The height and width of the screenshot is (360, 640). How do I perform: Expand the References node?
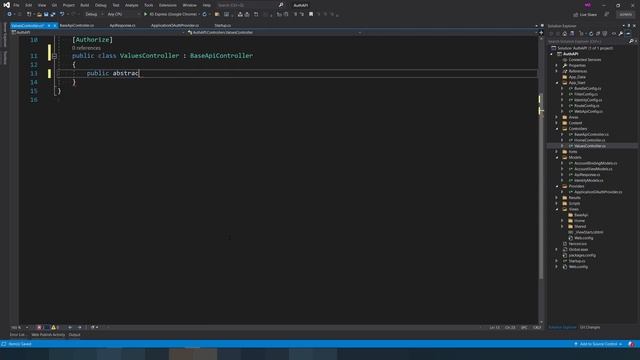pos(557,71)
